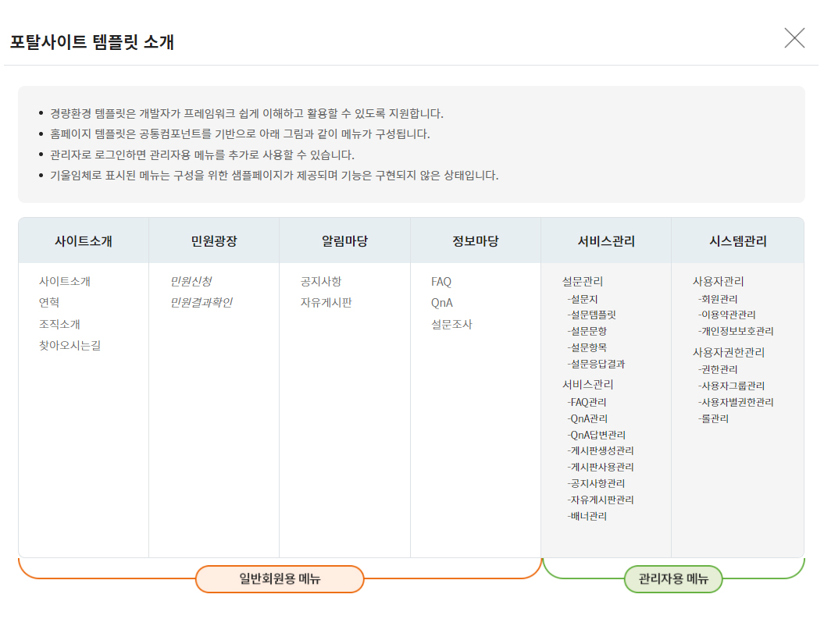Click 개인정보보호관리 menu item
The image size is (824, 644).
(736, 331)
